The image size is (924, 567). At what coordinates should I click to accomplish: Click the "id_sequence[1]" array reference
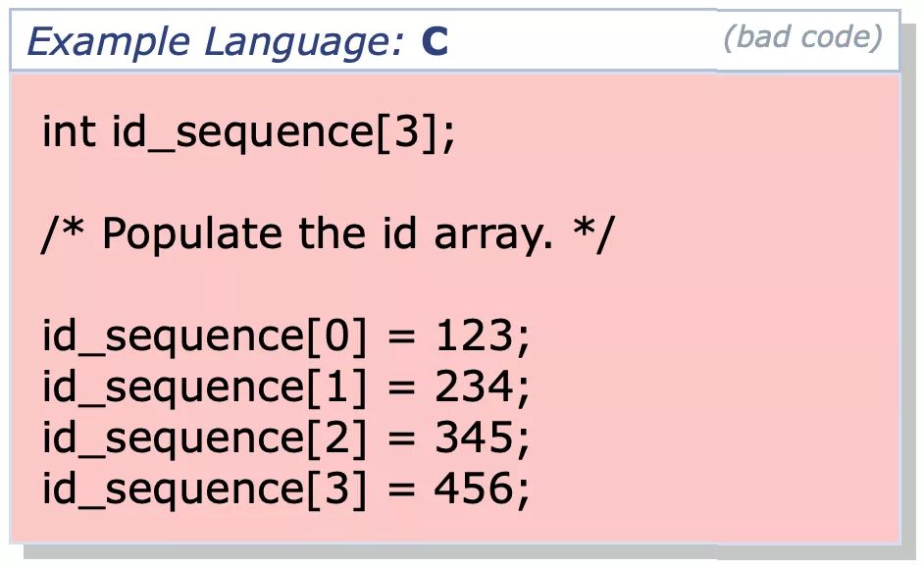click(203, 388)
